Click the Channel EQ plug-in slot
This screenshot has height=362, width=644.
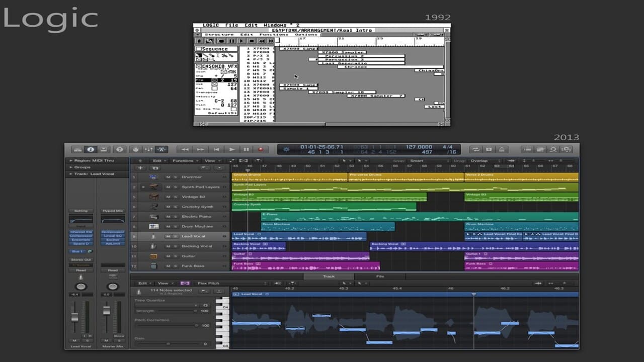pyautogui.click(x=81, y=232)
